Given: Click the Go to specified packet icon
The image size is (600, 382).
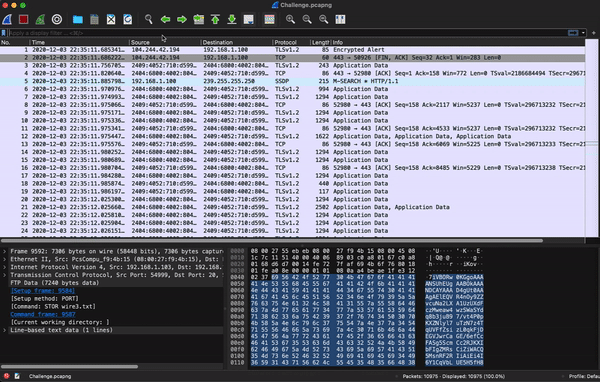Looking at the screenshot, I should click(x=199, y=19).
